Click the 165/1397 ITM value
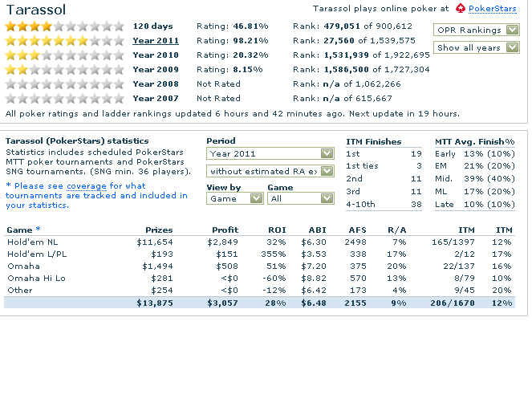The width and height of the screenshot is (532, 411). [453, 242]
